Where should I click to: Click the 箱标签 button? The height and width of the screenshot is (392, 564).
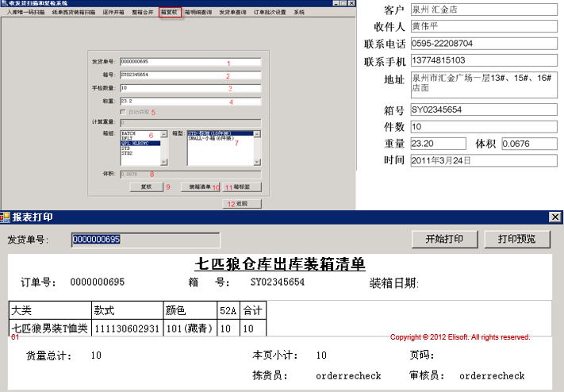pos(241,187)
